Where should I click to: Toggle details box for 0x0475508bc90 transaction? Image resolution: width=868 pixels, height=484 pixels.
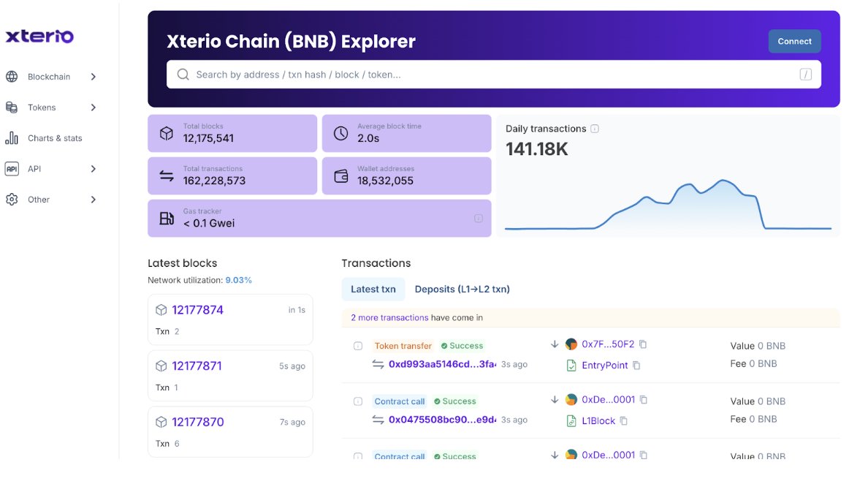point(358,401)
